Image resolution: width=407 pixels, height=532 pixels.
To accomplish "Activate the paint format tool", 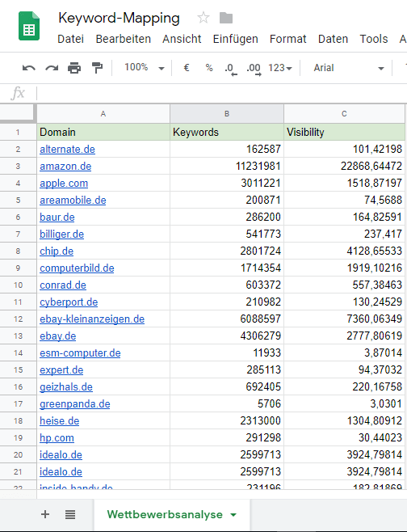I will tap(97, 68).
